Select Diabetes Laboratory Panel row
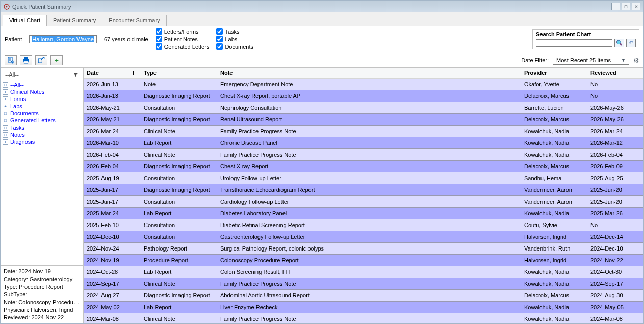Screen dimensions: 644x324 (364, 213)
